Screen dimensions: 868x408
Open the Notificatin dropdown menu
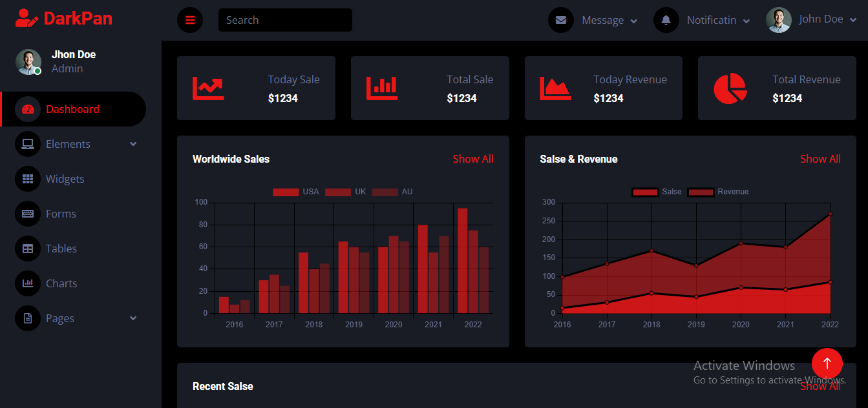click(x=718, y=20)
